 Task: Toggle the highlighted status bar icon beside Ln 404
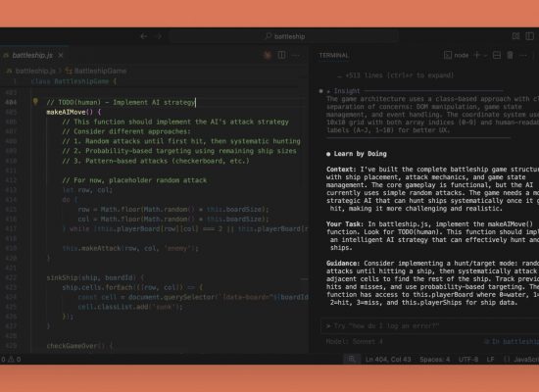pyautogui.click(x=352, y=360)
